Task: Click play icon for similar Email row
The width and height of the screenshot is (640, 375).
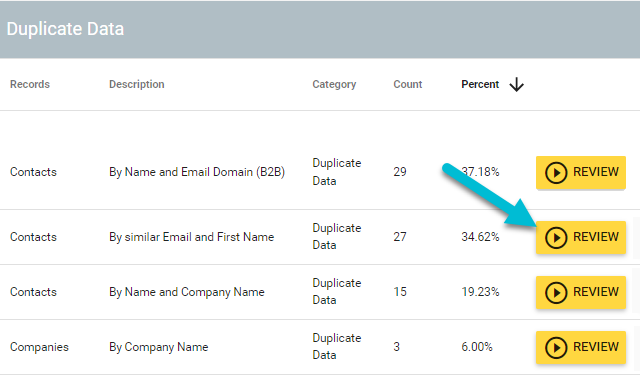Action: [556, 237]
